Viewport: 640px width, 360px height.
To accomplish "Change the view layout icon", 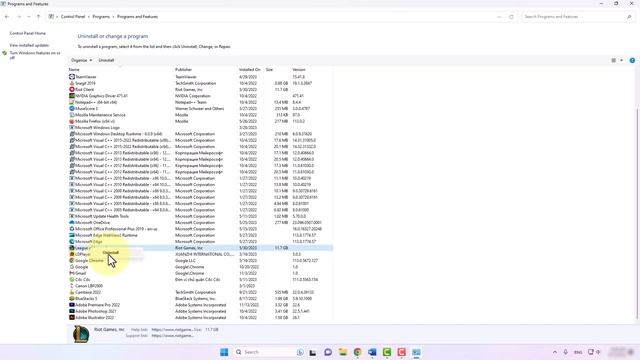I will tap(613, 60).
